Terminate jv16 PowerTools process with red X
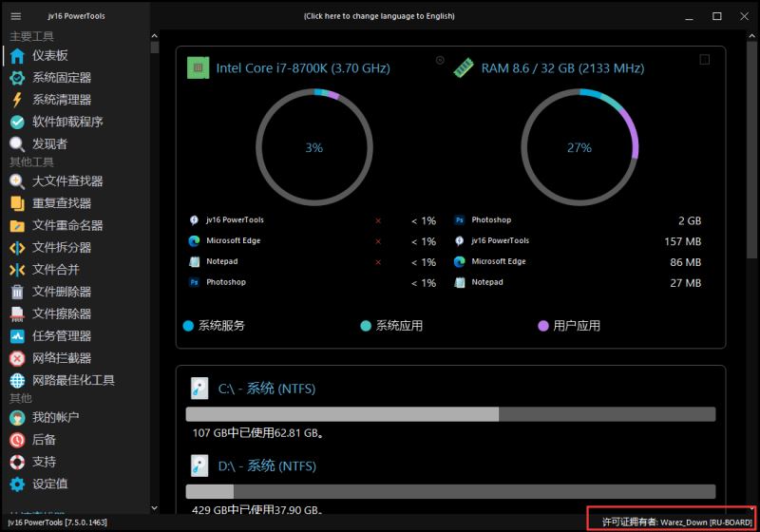 378,221
